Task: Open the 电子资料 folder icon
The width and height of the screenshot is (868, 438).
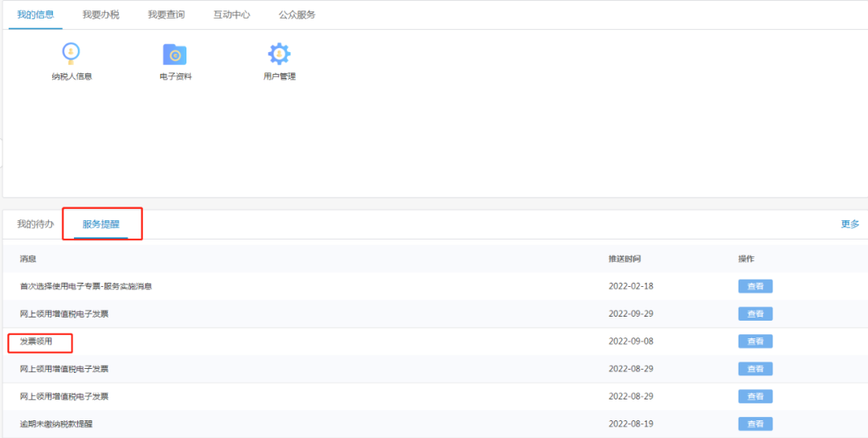Action: tap(175, 55)
